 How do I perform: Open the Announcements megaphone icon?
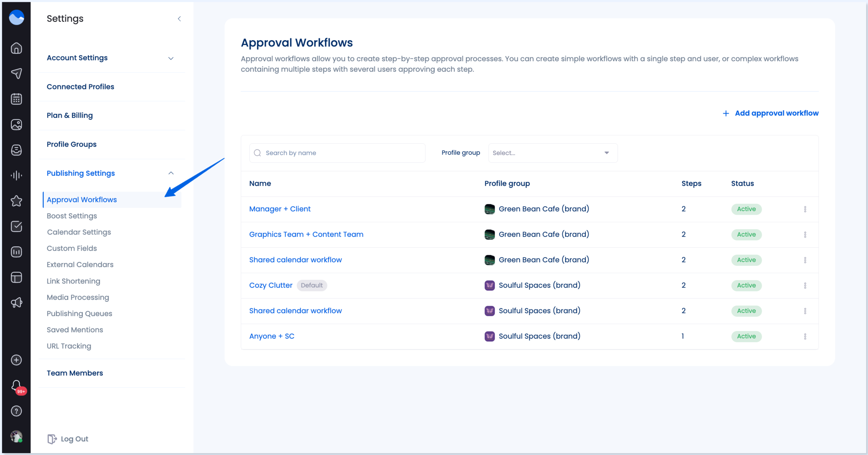point(16,303)
